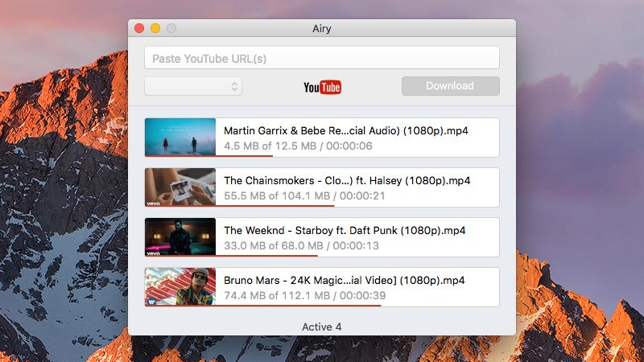Close the Airy window

[139, 28]
